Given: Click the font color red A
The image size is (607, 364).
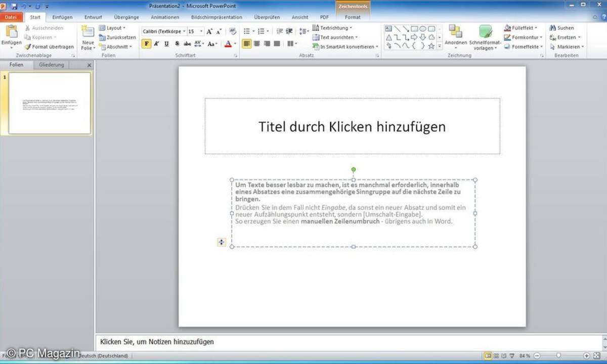Looking at the screenshot, I should tap(228, 43).
